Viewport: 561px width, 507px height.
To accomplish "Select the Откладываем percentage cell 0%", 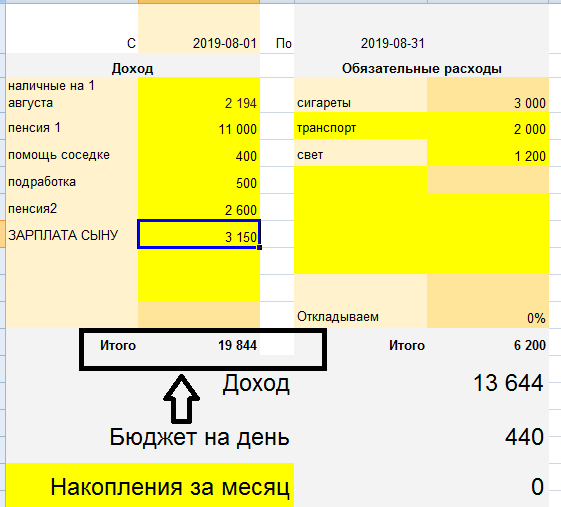I will point(488,301).
